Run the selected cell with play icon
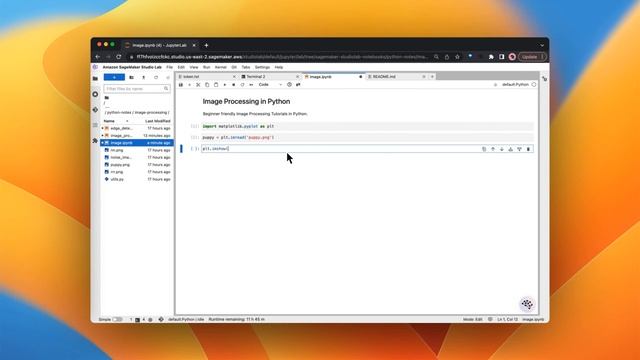Screen dimensions: 640x360 [224, 85]
